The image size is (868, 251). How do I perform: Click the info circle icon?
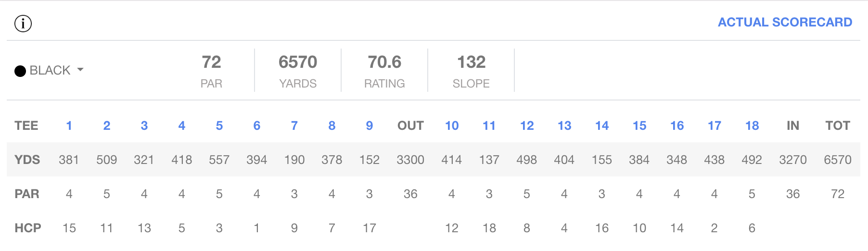[23, 23]
